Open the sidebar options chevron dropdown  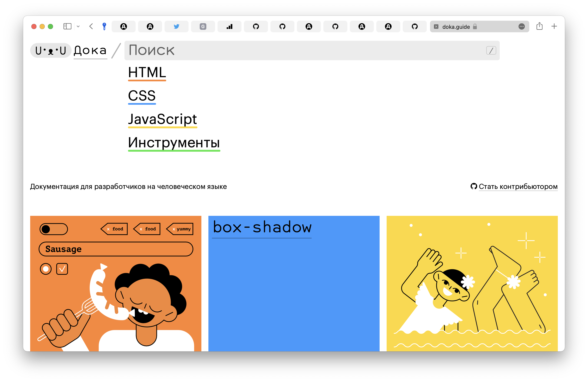[78, 26]
